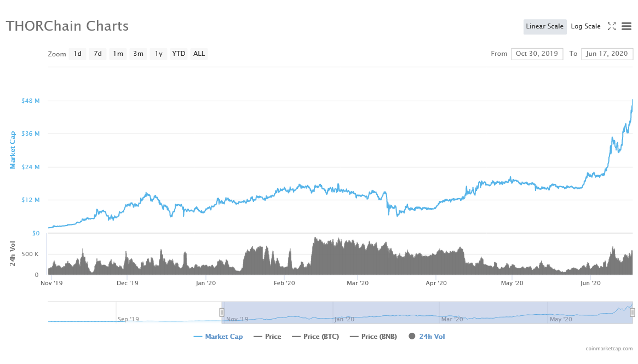Grab the right navigator range handle
Image resolution: width=638 pixels, height=364 pixels.
click(633, 313)
